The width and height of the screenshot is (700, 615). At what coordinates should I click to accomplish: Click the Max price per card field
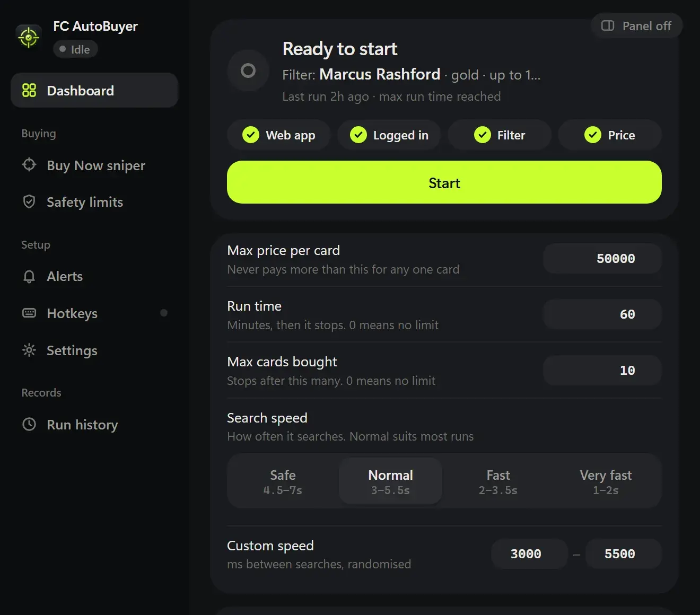[602, 258]
